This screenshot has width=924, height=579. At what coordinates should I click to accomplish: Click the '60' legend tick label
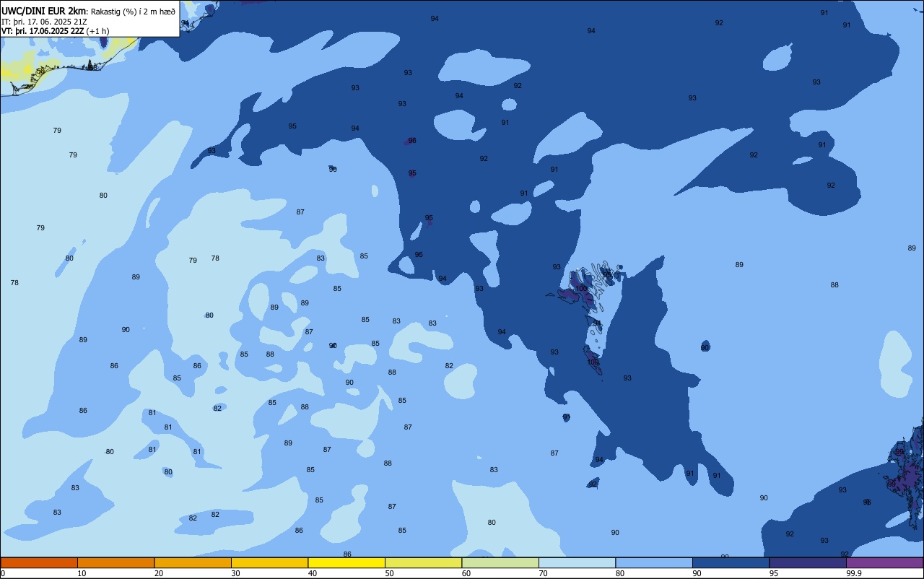[x=466, y=573]
